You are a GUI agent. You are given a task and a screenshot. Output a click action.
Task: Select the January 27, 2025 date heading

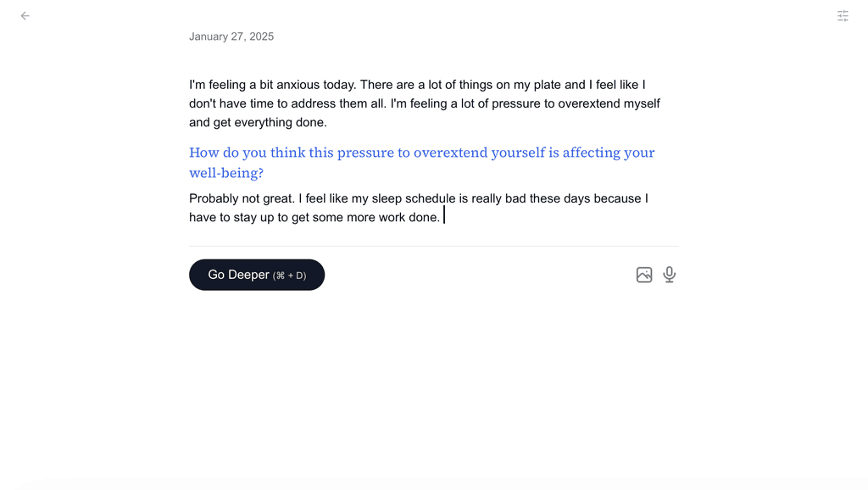[x=231, y=36]
